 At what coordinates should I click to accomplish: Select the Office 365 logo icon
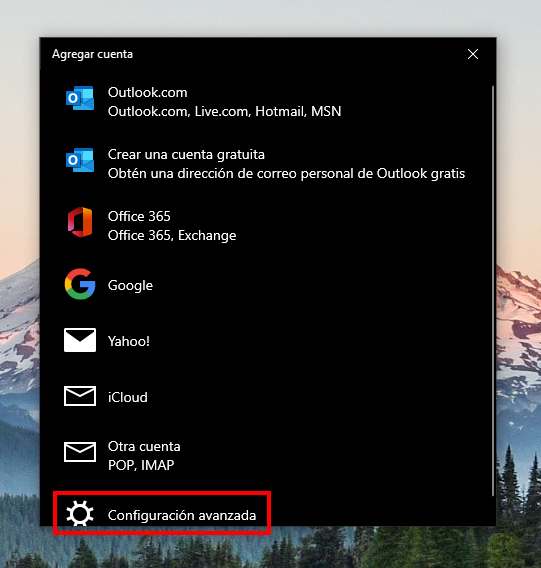pos(80,222)
